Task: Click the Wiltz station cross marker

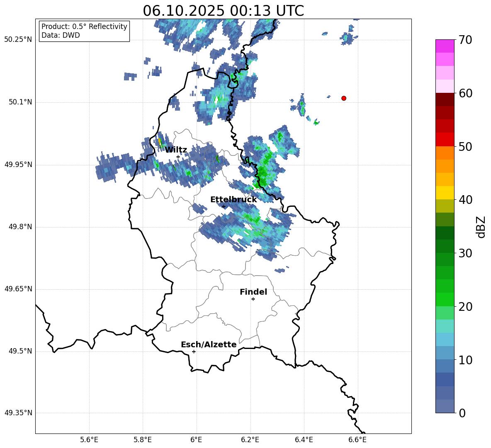Action: 178,157
